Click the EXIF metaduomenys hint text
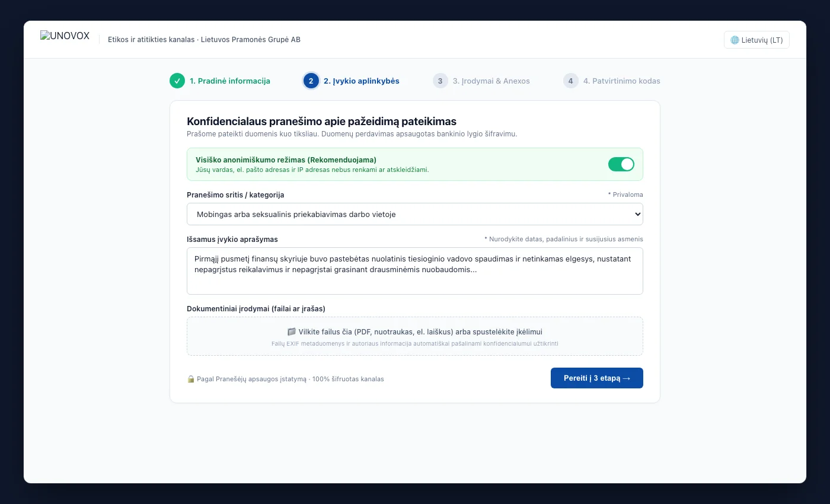 415,344
